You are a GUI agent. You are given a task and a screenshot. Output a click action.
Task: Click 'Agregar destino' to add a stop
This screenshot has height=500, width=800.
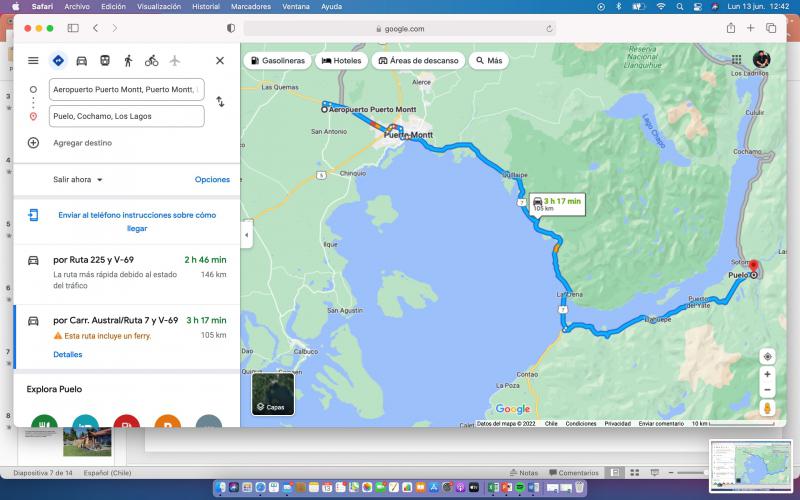tap(82, 143)
